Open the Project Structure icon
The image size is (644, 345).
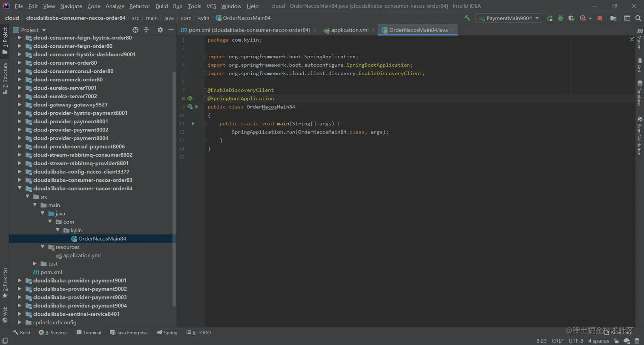[613, 18]
